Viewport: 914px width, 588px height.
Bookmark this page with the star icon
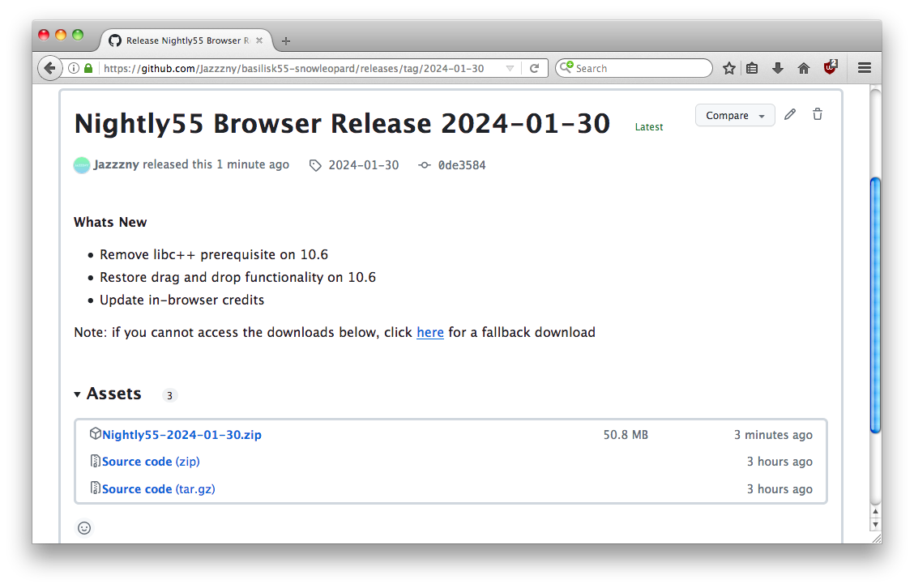click(728, 69)
